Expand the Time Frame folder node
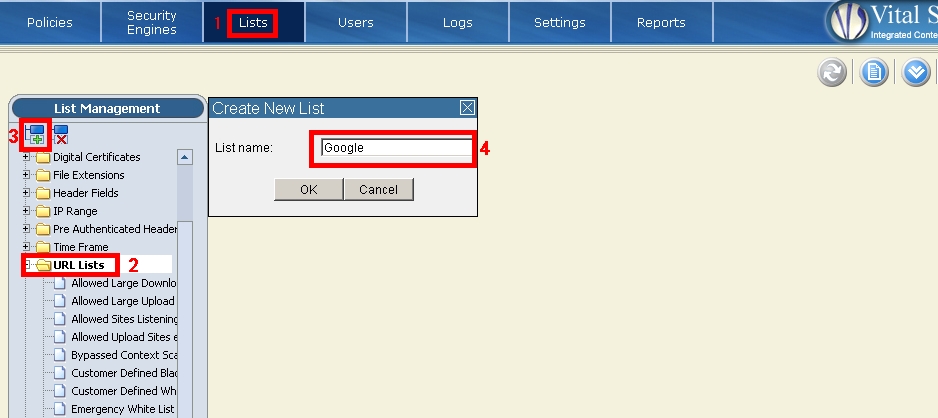938x418 pixels. [27, 247]
